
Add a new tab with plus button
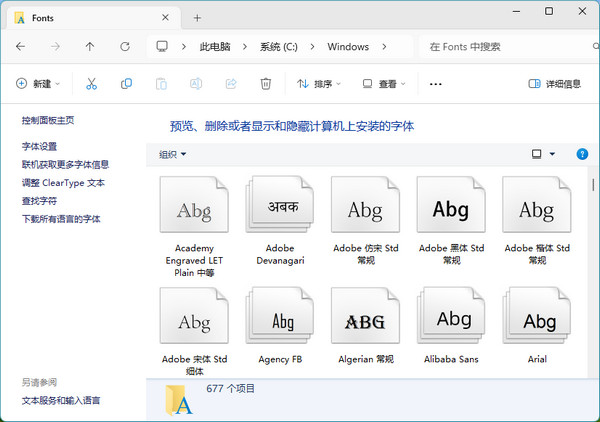(x=197, y=18)
